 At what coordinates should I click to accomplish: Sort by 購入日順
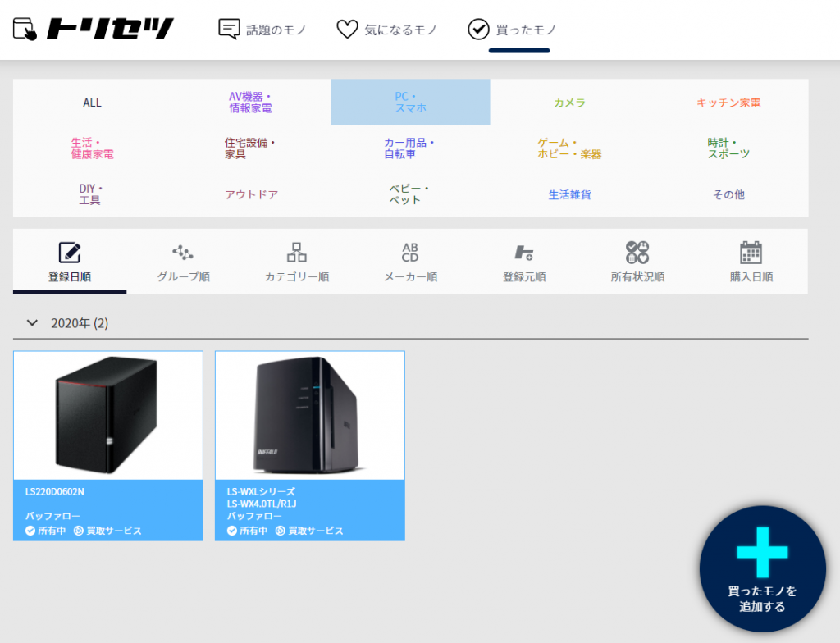pos(751,262)
